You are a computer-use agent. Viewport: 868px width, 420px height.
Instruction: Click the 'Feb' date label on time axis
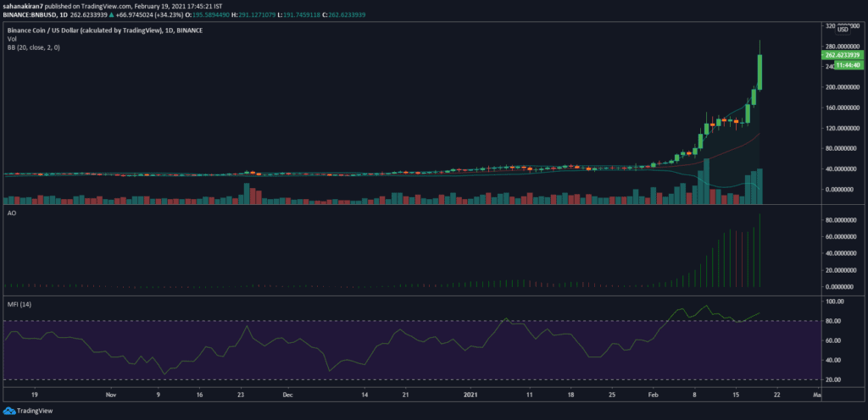(x=654, y=395)
